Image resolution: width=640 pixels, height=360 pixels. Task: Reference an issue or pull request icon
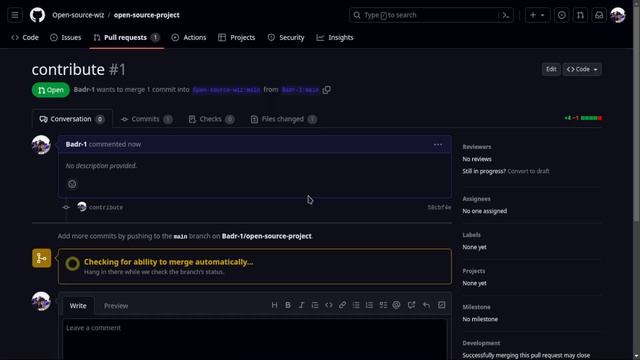point(411,305)
